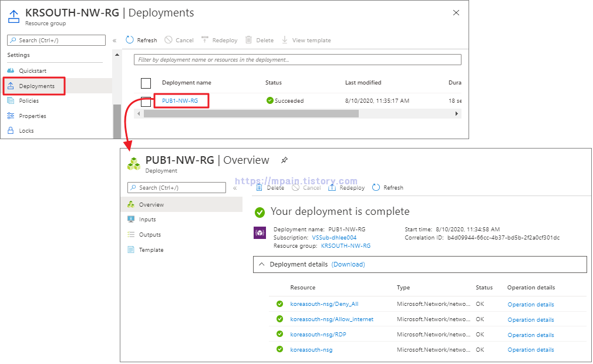The image size is (593, 364).
Task: Check the select-all checkbox in the deployments header
Action: [x=146, y=83]
